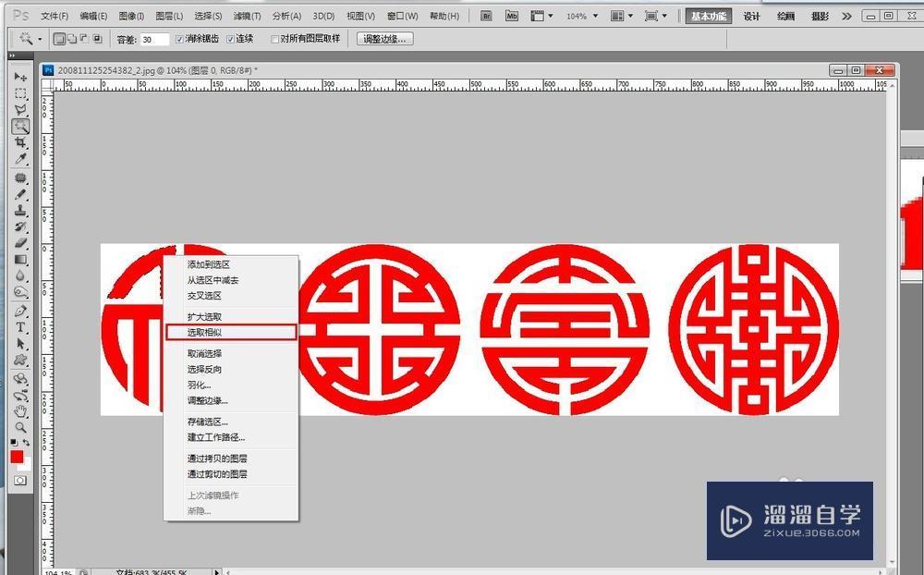The width and height of the screenshot is (924, 575).
Task: Select the History Brush tool
Action: pos(20,226)
